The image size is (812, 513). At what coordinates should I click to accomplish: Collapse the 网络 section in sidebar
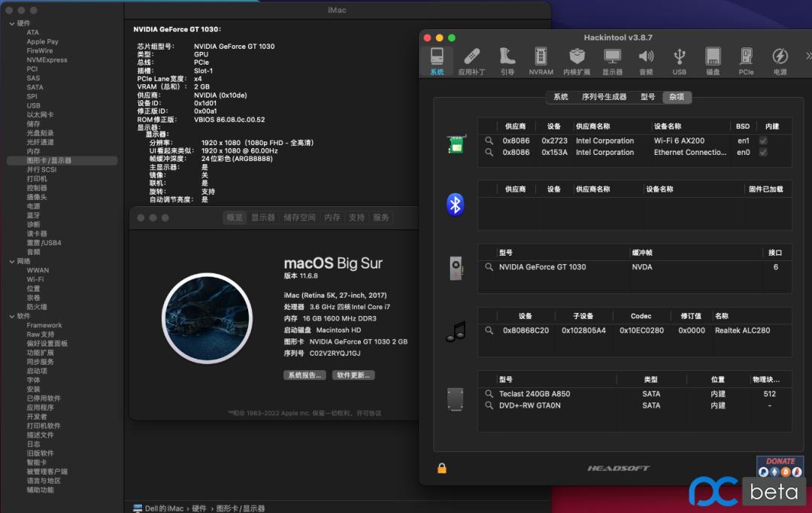[x=11, y=261]
